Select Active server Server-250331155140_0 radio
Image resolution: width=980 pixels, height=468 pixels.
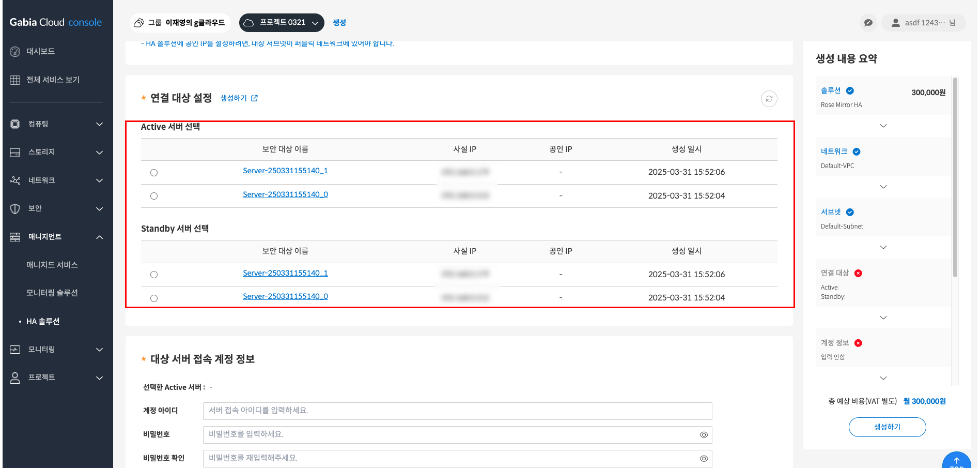[154, 196]
